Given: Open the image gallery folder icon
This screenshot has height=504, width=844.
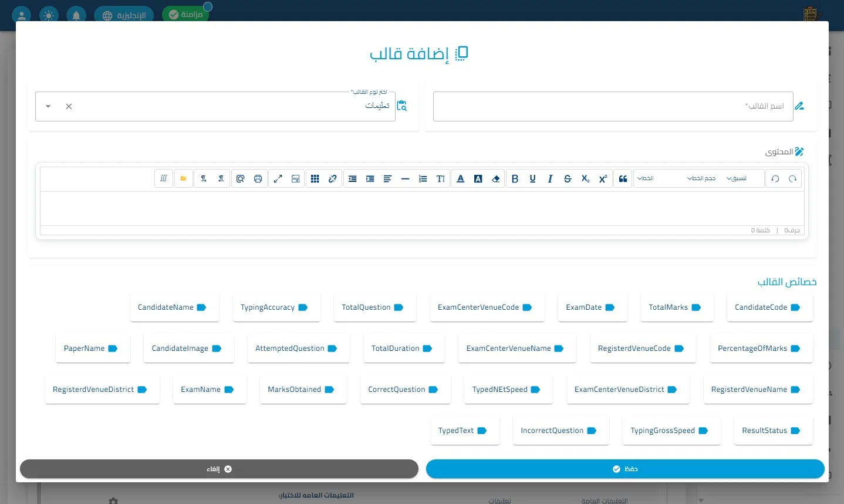Looking at the screenshot, I should [x=184, y=178].
